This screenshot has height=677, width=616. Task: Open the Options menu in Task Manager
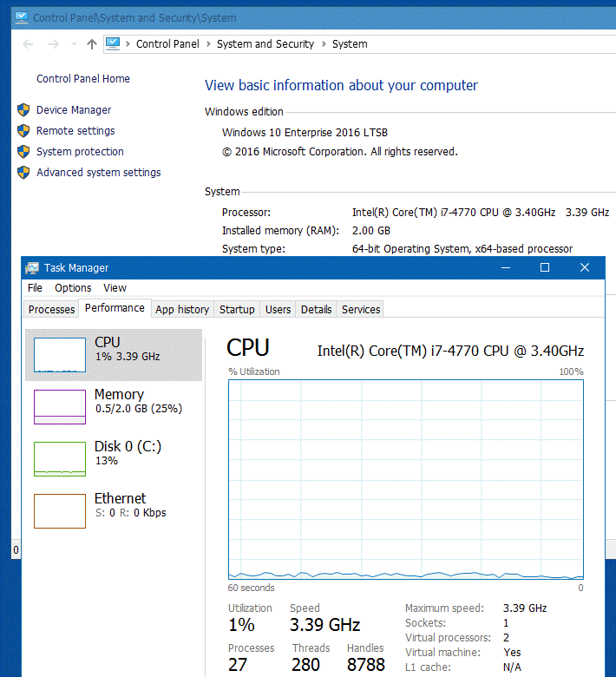tap(73, 288)
